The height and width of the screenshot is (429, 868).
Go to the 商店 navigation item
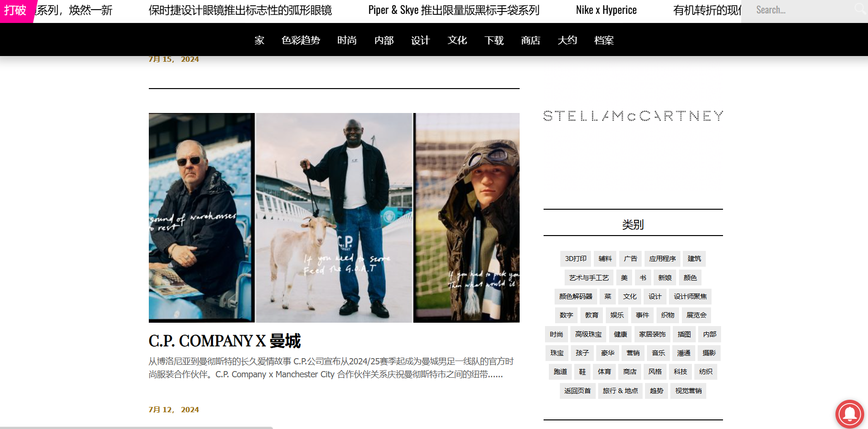(531, 40)
